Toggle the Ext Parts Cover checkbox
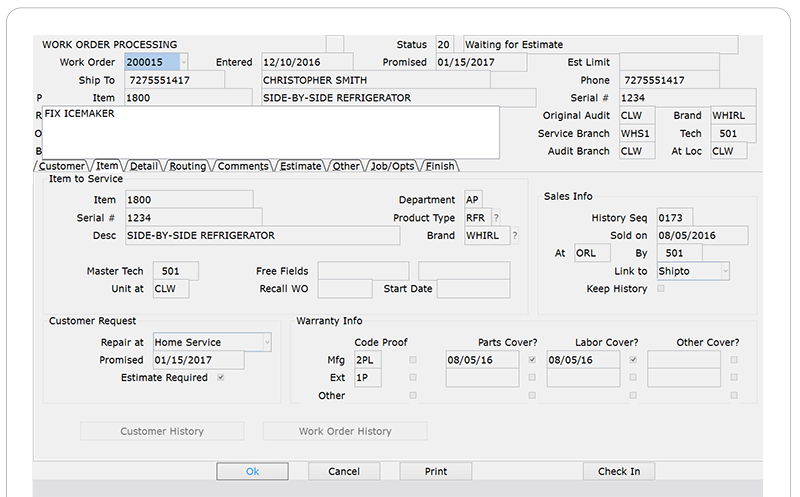 532,378
